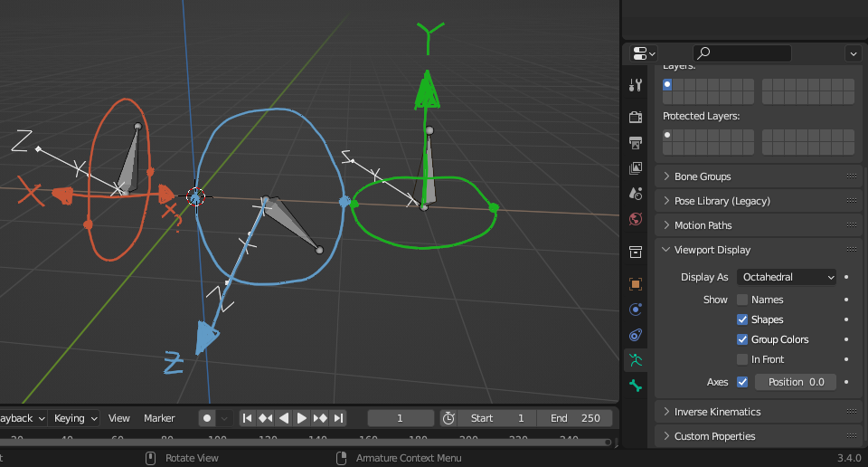Screen dimensions: 868x467
Task: Click the animate dot beside Position
Action: pyautogui.click(x=846, y=382)
